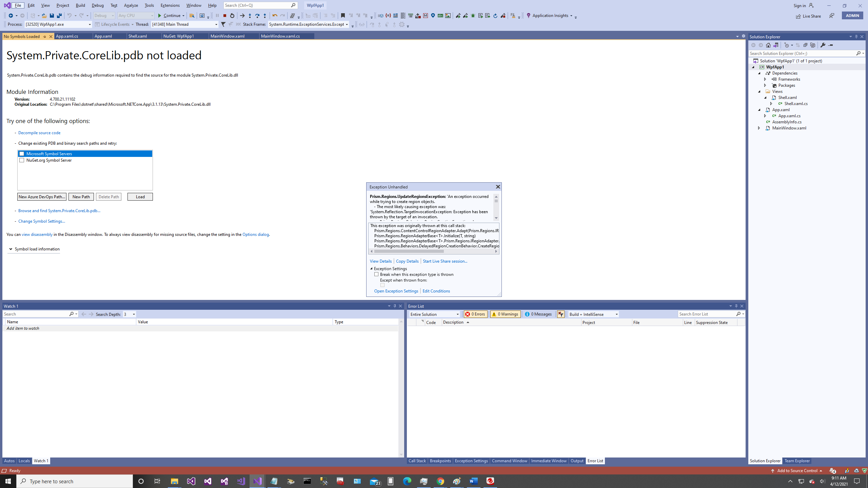
Task: Click the Show Next Statement arrow icon
Action: (243, 16)
